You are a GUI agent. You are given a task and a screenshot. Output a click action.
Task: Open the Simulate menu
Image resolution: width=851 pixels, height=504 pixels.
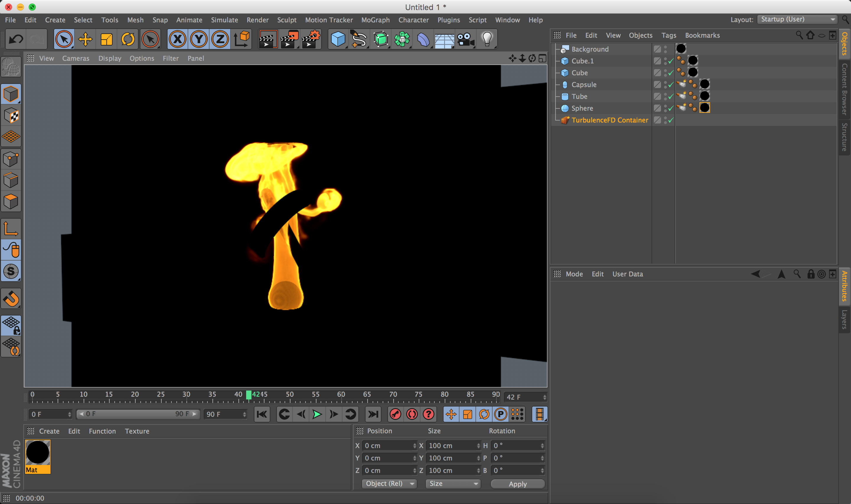224,20
